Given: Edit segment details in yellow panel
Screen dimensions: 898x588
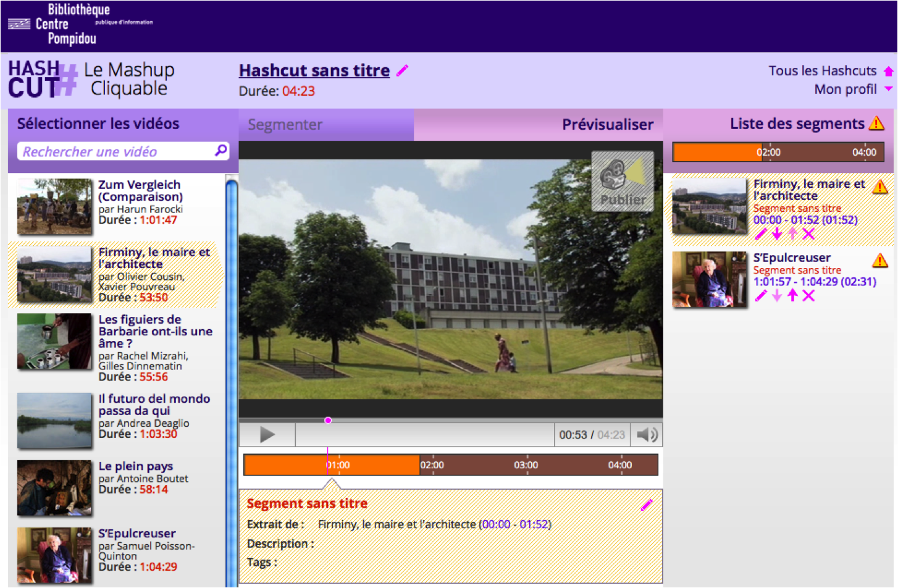Looking at the screenshot, I should pos(646,505).
